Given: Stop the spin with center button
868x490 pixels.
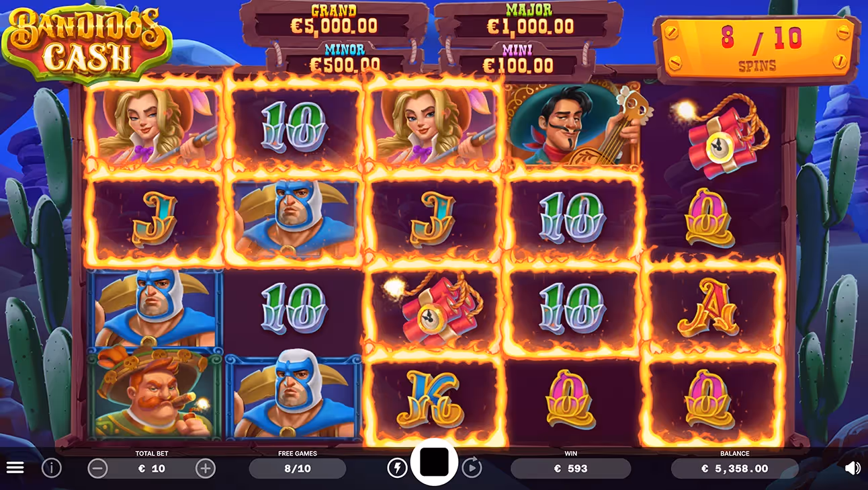Looking at the screenshot, I should tap(434, 462).
